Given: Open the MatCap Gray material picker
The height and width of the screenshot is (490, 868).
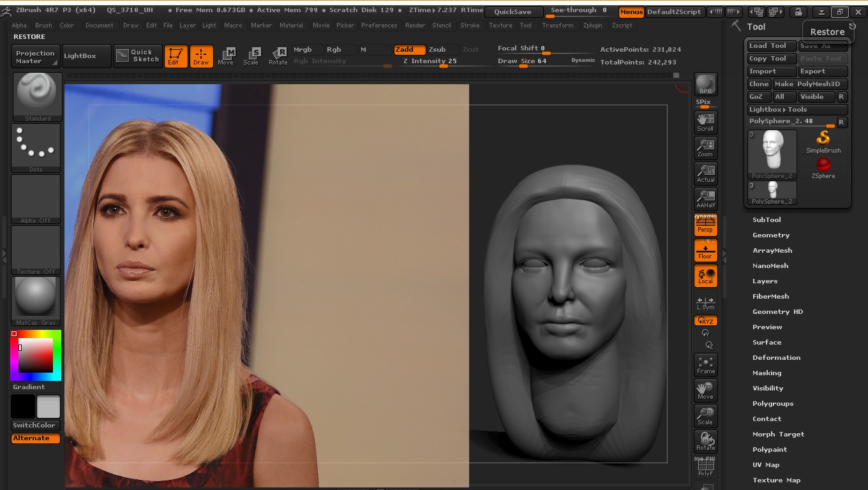Looking at the screenshot, I should pos(36,301).
